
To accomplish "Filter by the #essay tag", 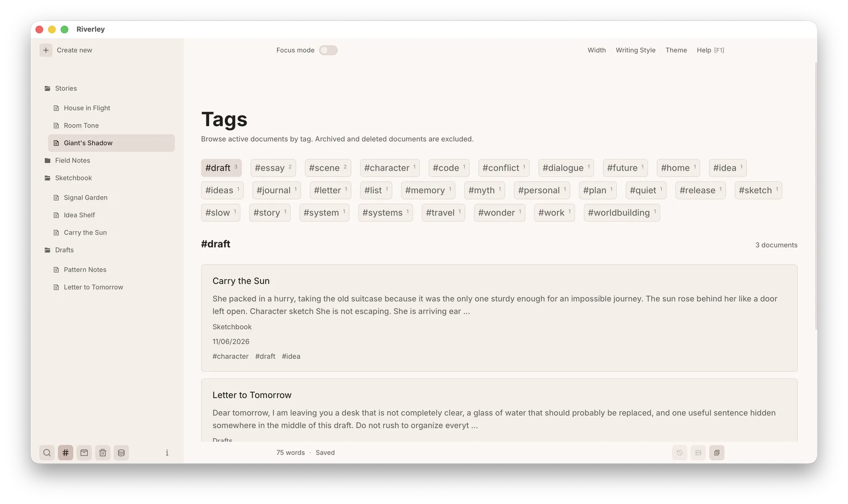I will [273, 168].
